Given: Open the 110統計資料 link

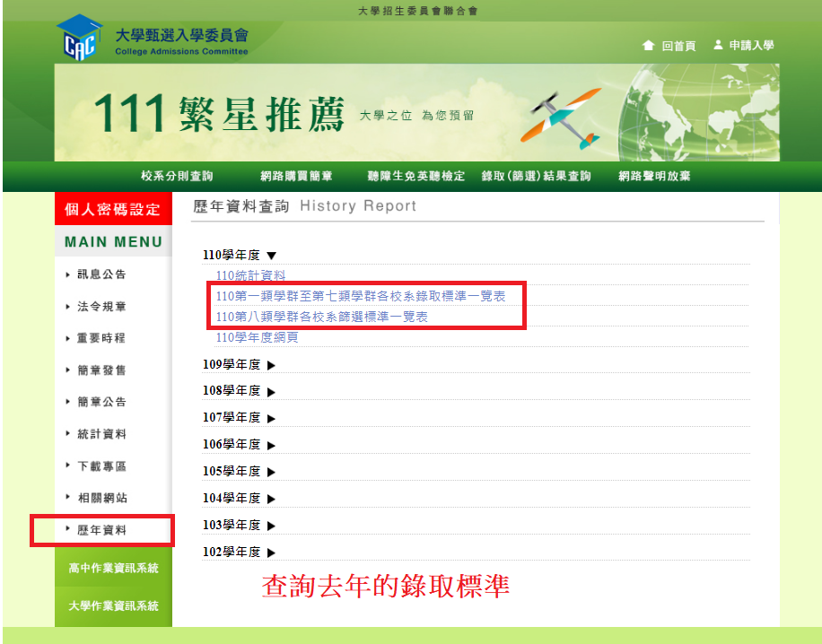Looking at the screenshot, I should (x=250, y=275).
